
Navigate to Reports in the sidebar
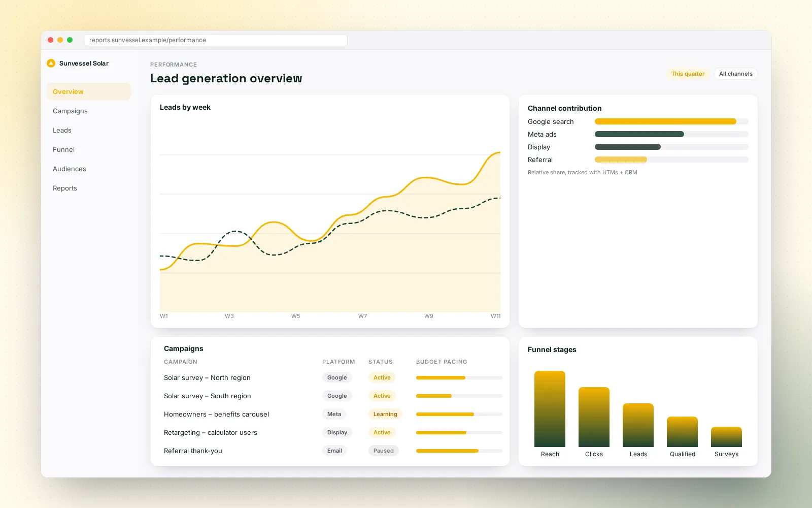pyautogui.click(x=89, y=188)
